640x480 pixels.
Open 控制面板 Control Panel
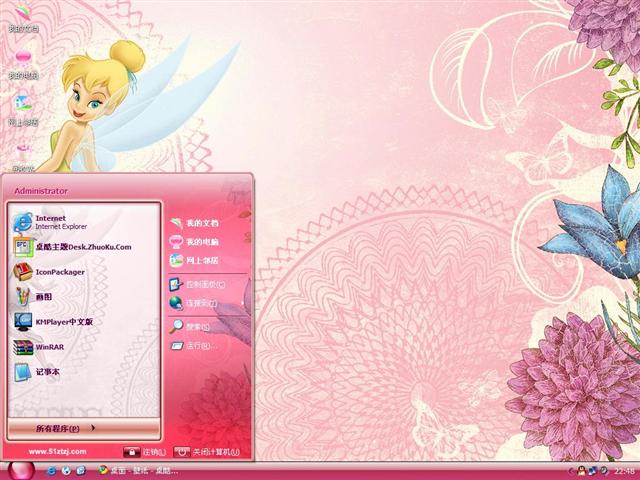(x=197, y=284)
